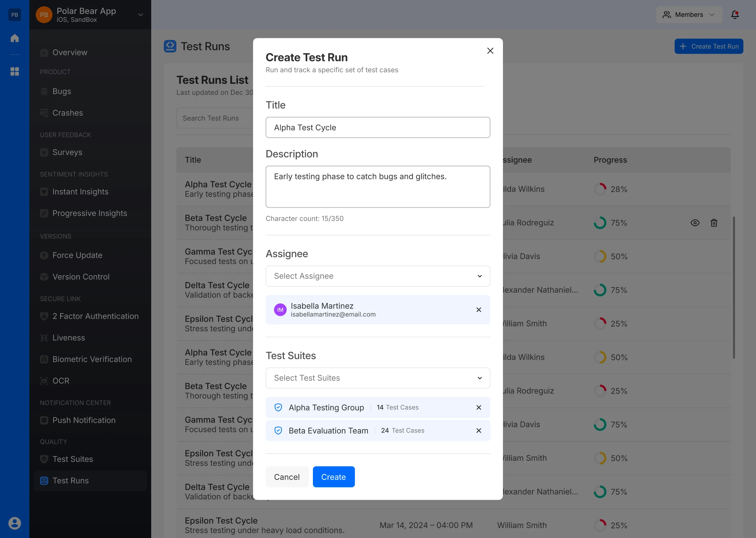
Task: Open the Members dropdown
Action: [689, 15]
